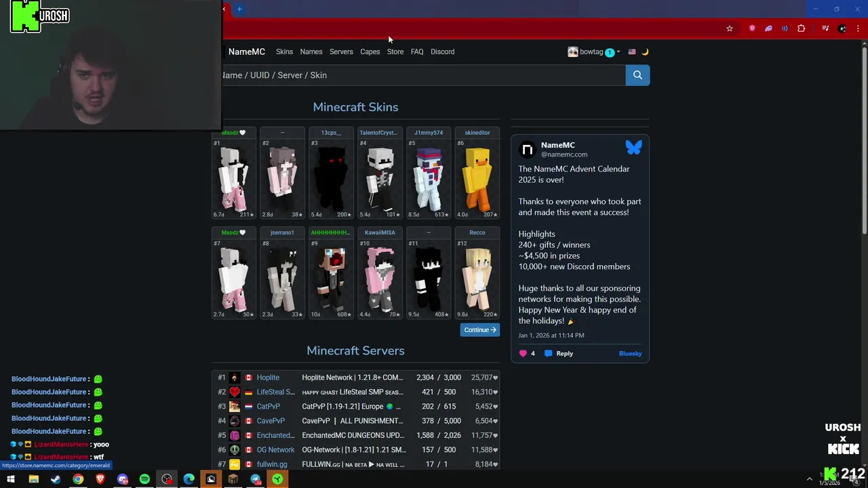
Task: Open the Enchanted... server link
Action: (x=276, y=435)
